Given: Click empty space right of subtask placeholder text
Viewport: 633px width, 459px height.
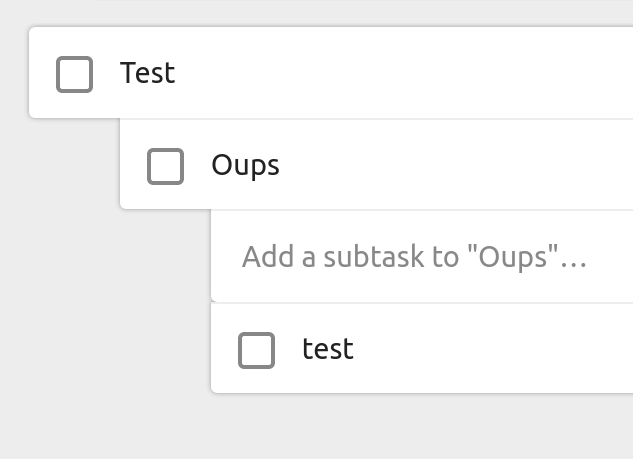Looking at the screenshot, I should tap(610, 257).
